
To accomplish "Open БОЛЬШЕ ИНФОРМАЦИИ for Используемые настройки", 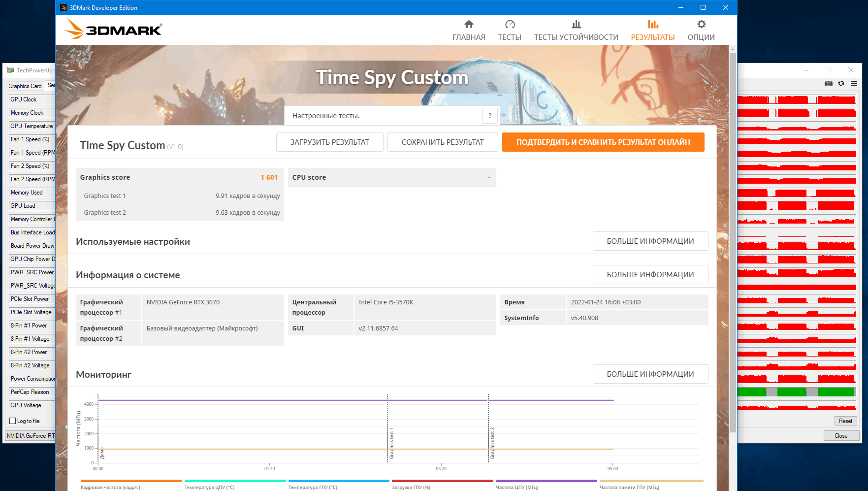I will click(x=650, y=241).
